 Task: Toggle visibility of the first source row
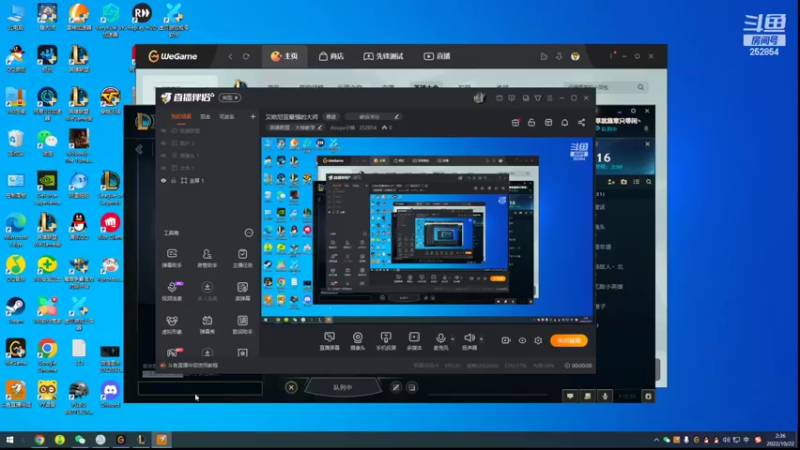[x=163, y=131]
